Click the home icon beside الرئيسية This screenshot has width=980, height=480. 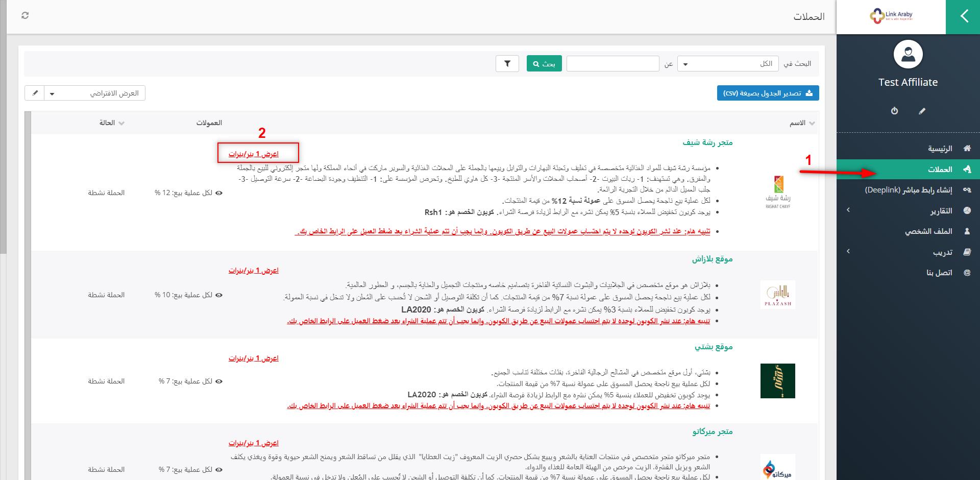pos(967,149)
